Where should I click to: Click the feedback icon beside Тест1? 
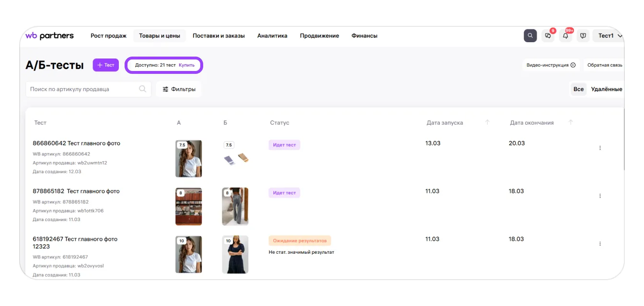pyautogui.click(x=583, y=36)
